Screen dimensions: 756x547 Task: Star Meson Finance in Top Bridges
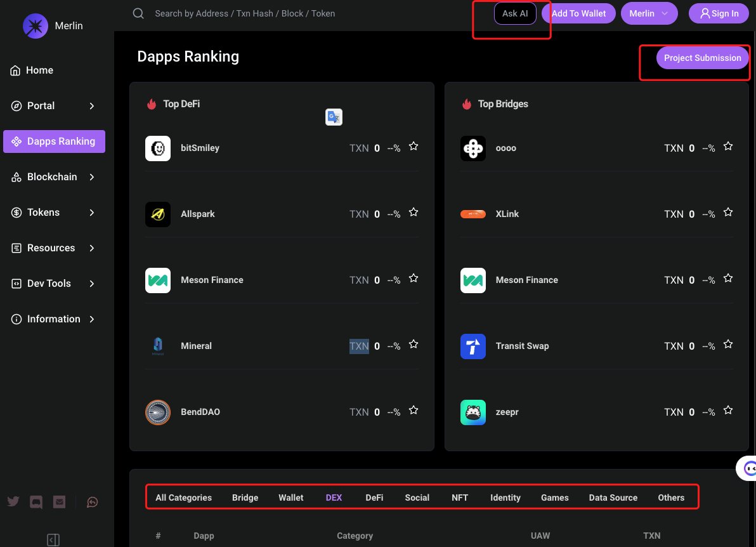click(x=728, y=279)
